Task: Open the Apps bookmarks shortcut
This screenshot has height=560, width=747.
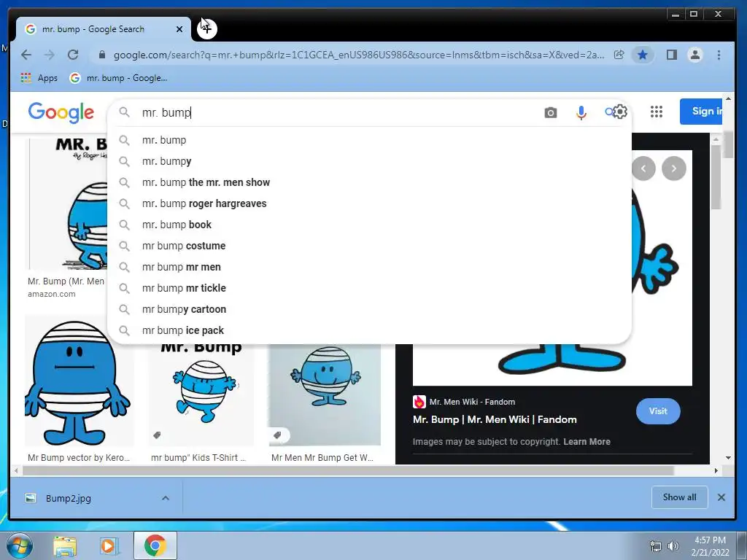Action: click(x=39, y=77)
